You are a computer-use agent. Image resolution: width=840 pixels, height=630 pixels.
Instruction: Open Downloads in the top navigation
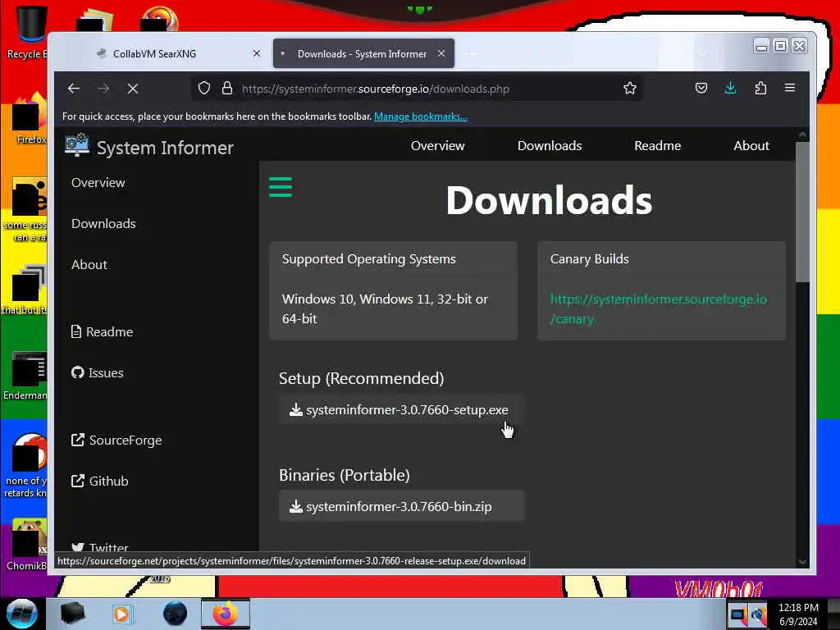click(550, 146)
